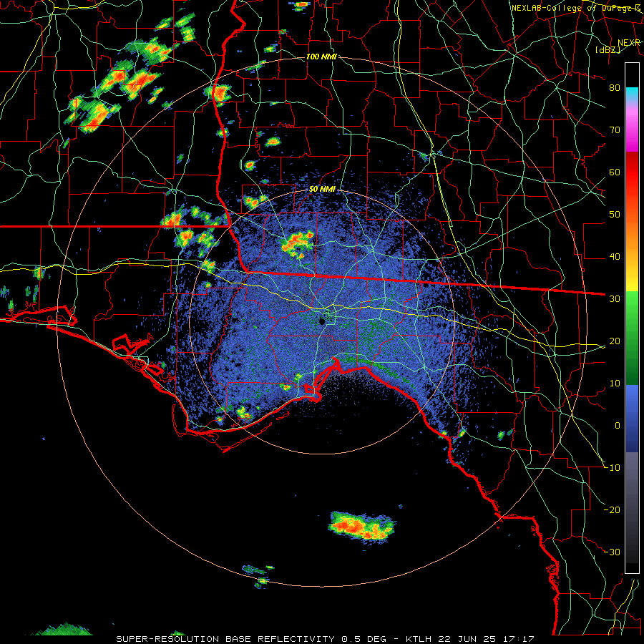Click the -10 value on the dBZ scale
The width and height of the screenshot is (644, 644).
(612, 468)
